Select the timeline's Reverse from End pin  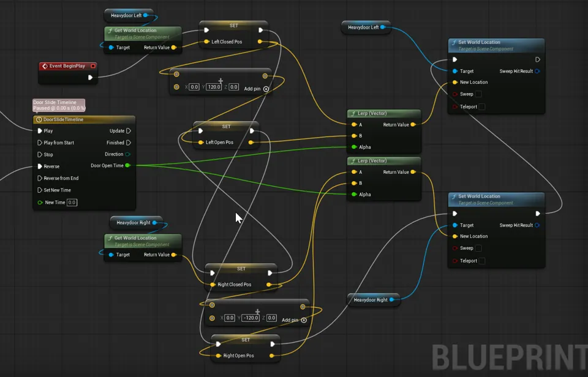40,178
